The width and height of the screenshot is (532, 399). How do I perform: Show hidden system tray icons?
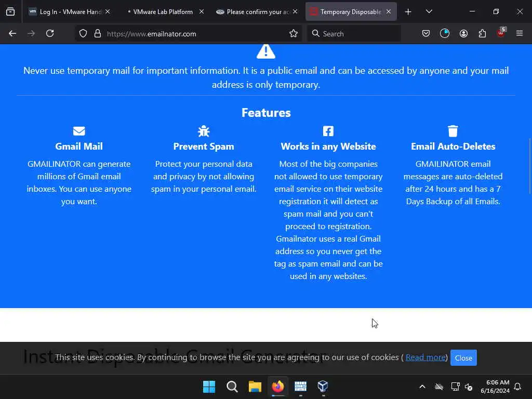point(422,387)
